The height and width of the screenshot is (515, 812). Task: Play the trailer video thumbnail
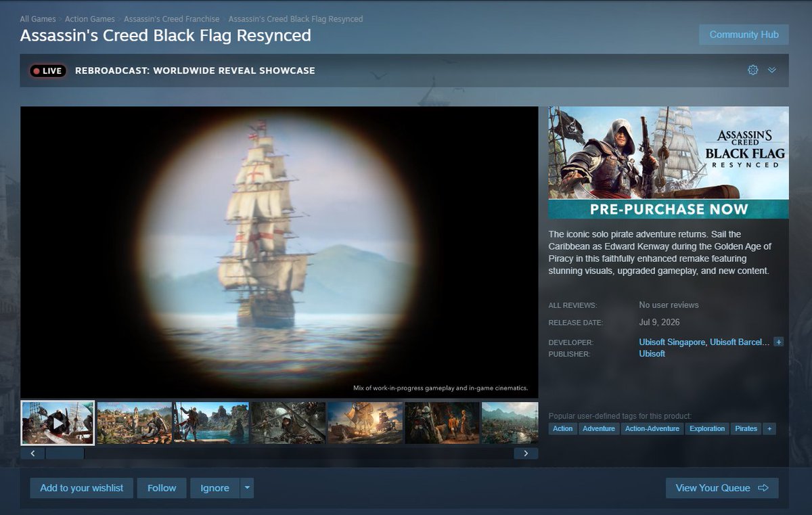[x=58, y=423]
